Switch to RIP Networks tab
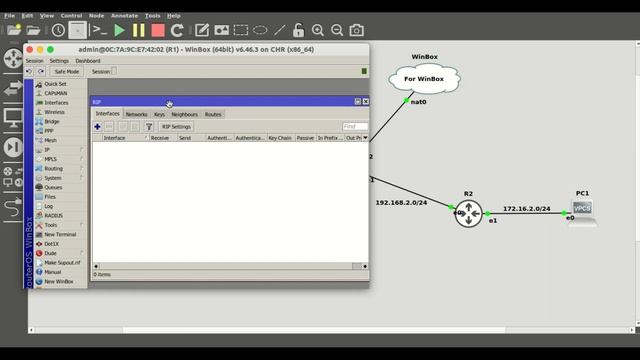This screenshot has width=640, height=360. 136,114
